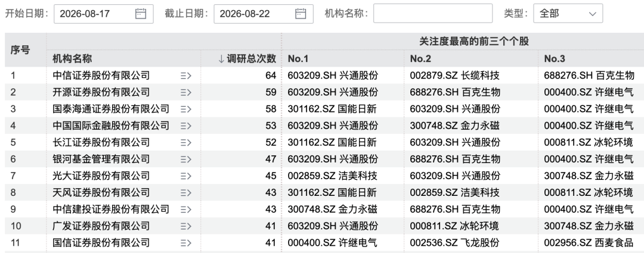Click 301162.SZ 国能日新 in row 3
Image resolution: width=644 pixels, height=253 pixels.
332,109
